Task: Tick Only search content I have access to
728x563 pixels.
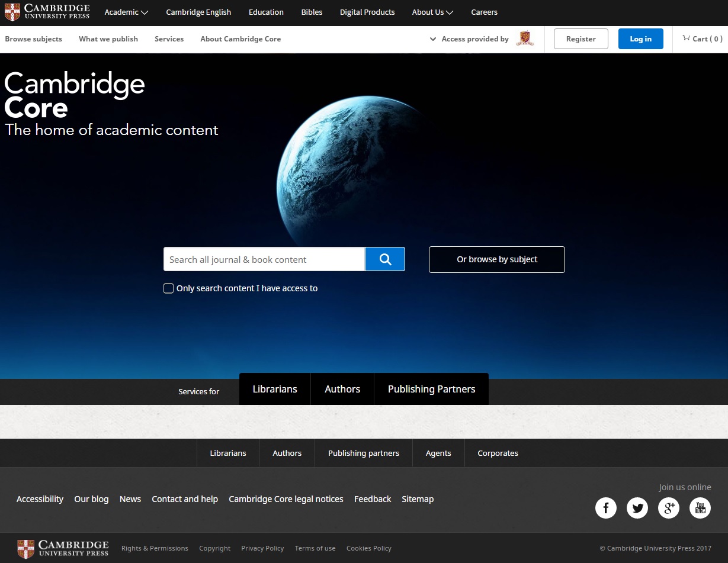Action: pyautogui.click(x=169, y=288)
